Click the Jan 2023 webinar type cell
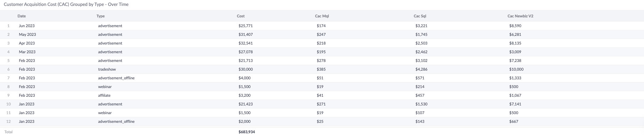The image size is (644, 135). click(105, 113)
